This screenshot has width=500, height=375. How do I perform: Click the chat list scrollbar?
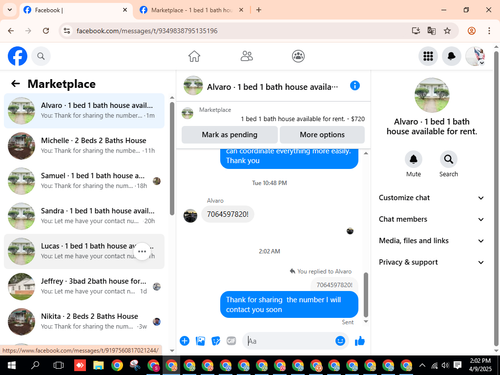pyautogui.click(x=172, y=158)
